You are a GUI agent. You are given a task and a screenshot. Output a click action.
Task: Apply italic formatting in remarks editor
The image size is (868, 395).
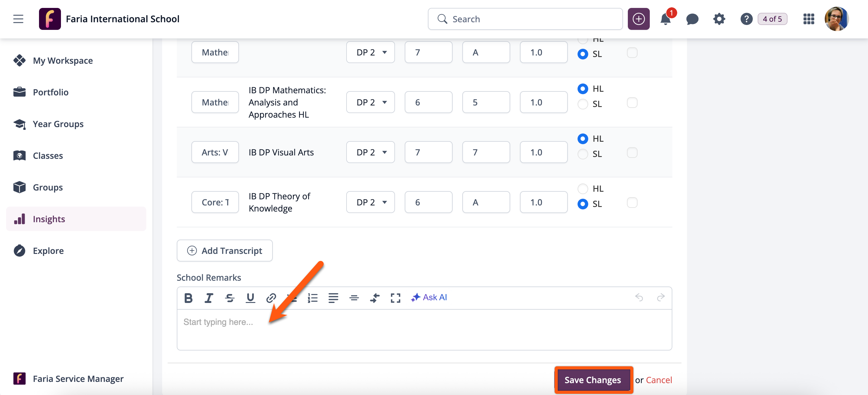click(x=209, y=298)
